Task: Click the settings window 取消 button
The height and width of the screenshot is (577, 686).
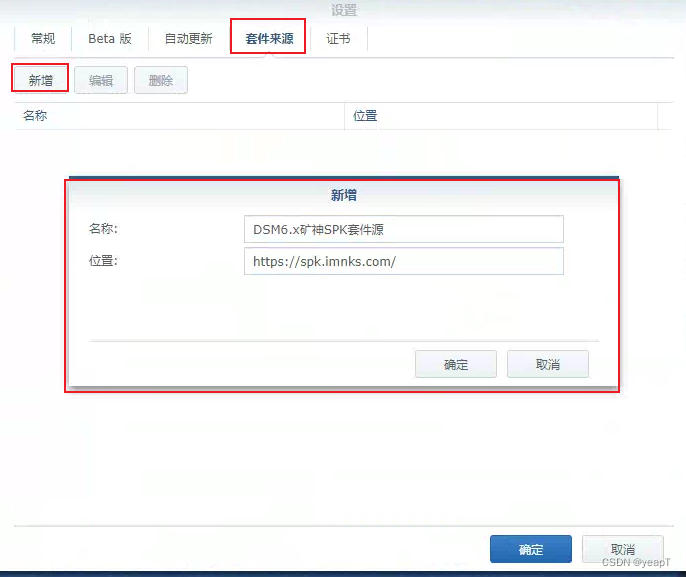Action: 623,549
